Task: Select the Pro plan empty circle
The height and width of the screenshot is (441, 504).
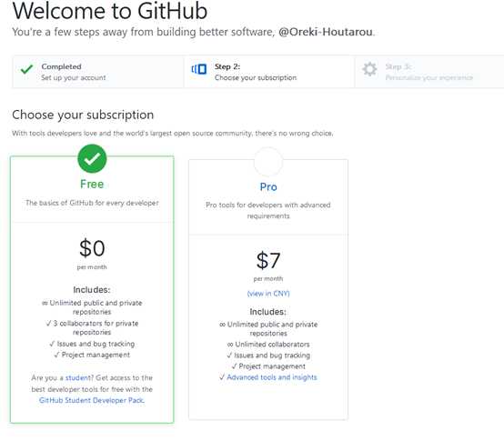Action: (x=268, y=162)
